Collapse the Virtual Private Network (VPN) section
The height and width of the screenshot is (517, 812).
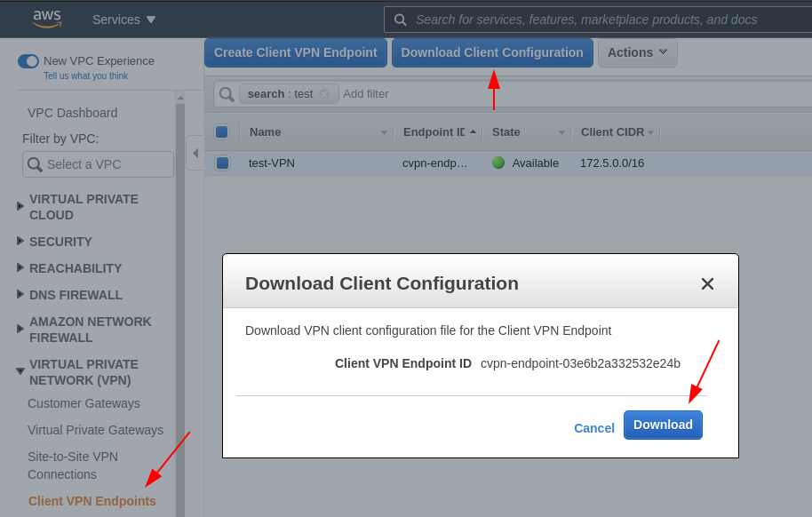[20, 371]
